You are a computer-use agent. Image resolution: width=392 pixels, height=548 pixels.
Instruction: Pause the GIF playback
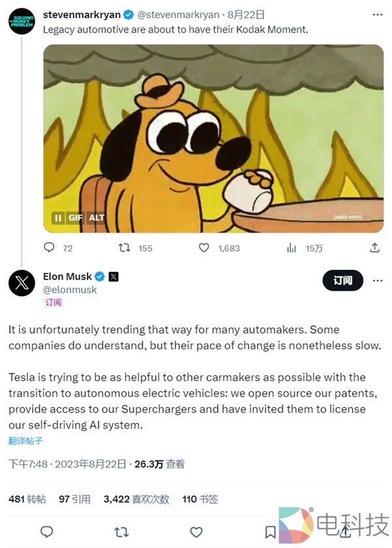click(58, 218)
